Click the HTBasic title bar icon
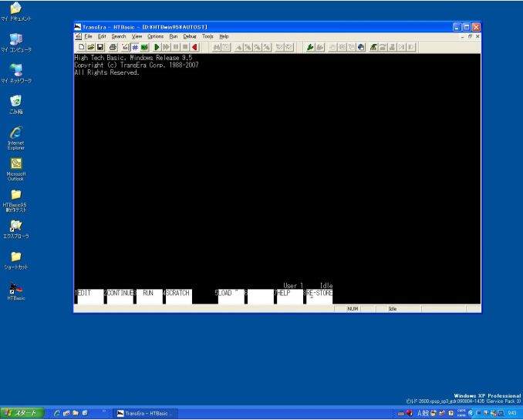Image resolution: width=523 pixels, height=420 pixels. click(x=78, y=27)
